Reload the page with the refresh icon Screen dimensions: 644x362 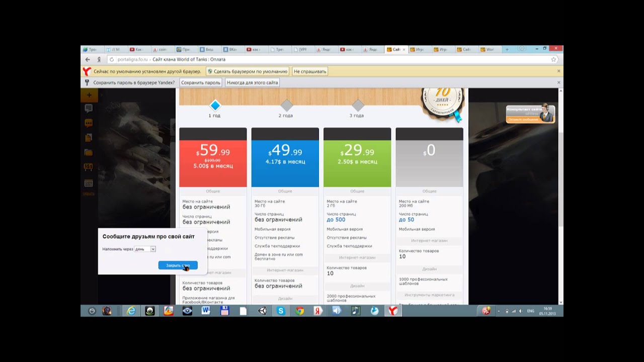point(112,59)
